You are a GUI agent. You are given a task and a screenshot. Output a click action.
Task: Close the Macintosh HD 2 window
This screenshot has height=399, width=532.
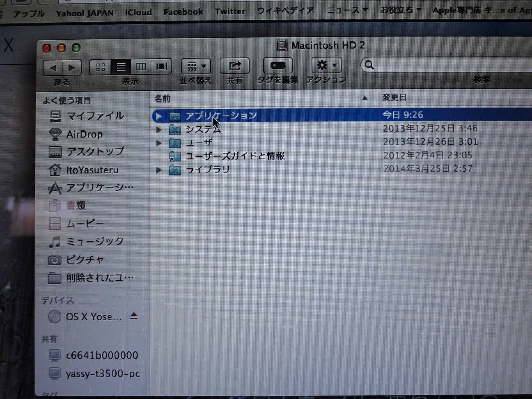coord(47,48)
